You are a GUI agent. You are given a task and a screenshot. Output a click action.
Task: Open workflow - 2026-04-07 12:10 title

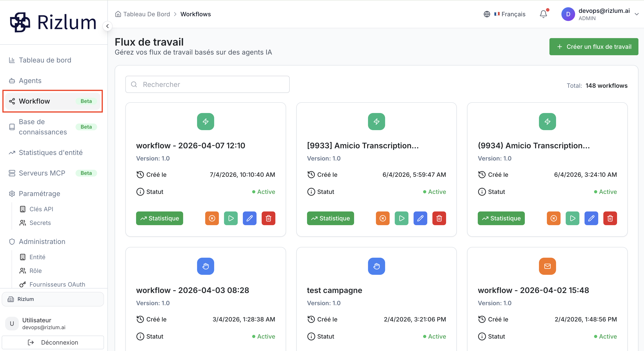coord(190,146)
